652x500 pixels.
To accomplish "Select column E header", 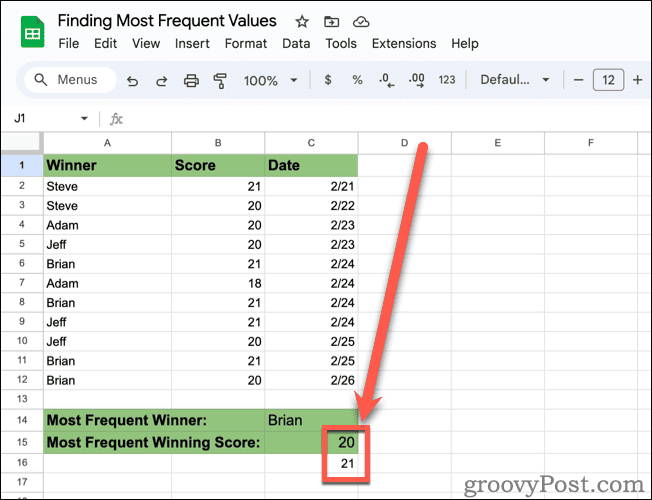I will [x=497, y=143].
